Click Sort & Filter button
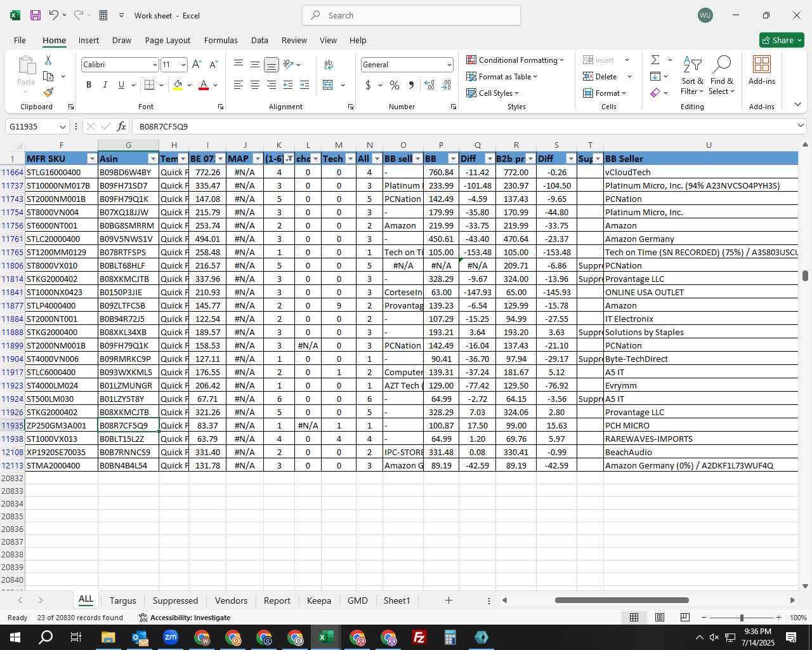The image size is (812, 650). pyautogui.click(x=692, y=75)
